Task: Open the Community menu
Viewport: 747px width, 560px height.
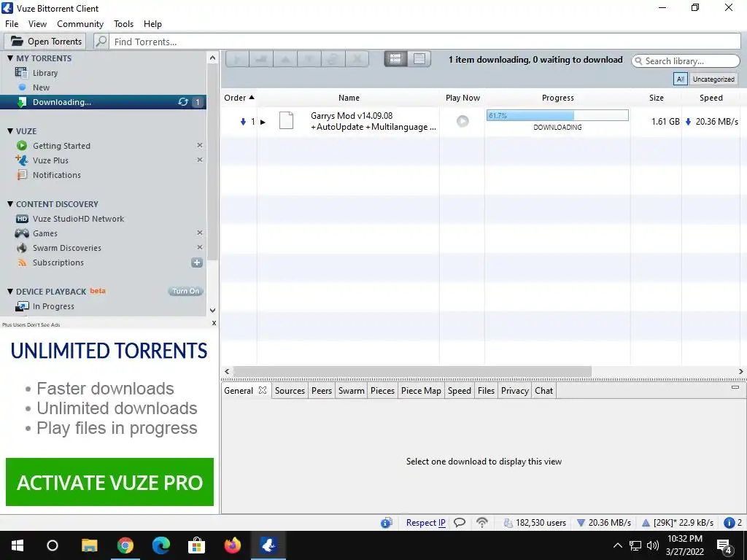Action: click(80, 24)
